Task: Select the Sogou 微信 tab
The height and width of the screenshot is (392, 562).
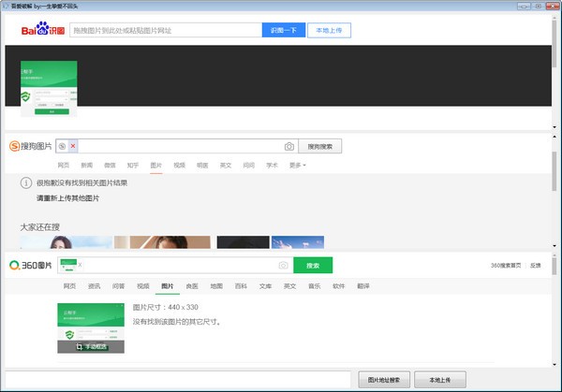Action: pyautogui.click(x=110, y=165)
